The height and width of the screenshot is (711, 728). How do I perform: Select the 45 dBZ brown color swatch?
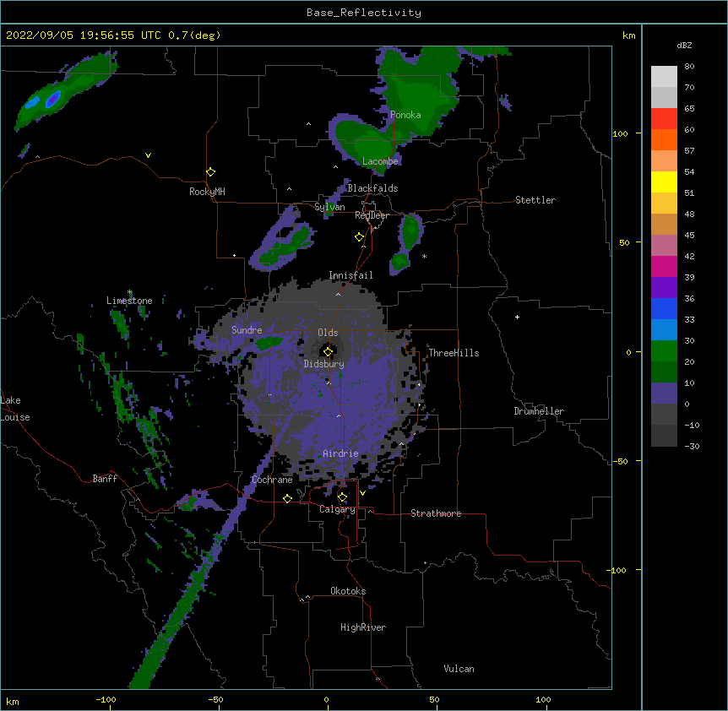click(664, 224)
